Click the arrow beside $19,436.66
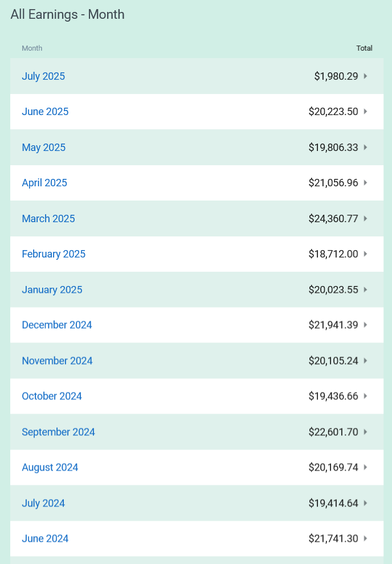The width and height of the screenshot is (392, 564). click(365, 396)
